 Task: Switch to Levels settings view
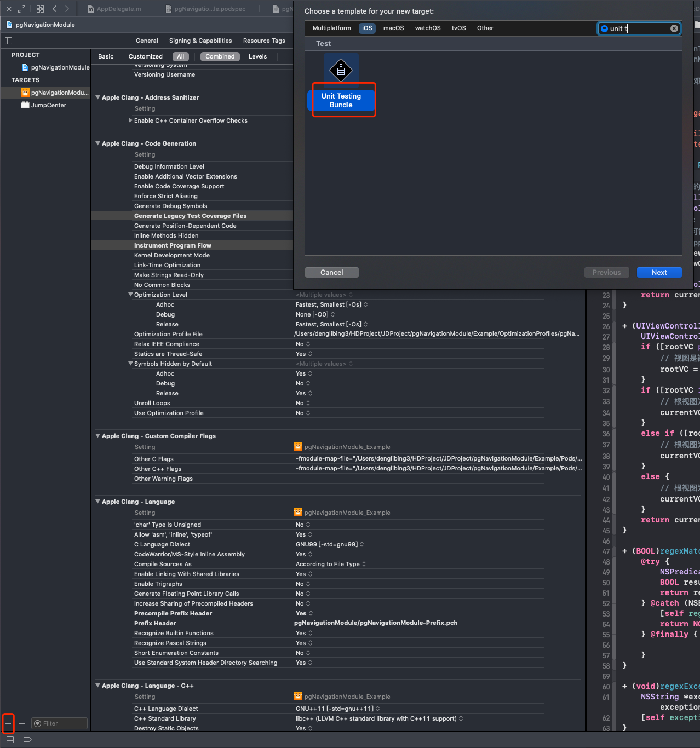point(257,56)
